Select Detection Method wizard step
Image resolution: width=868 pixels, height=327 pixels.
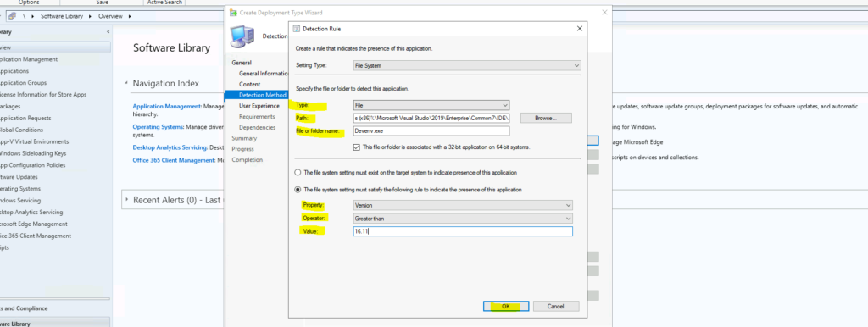[x=263, y=95]
